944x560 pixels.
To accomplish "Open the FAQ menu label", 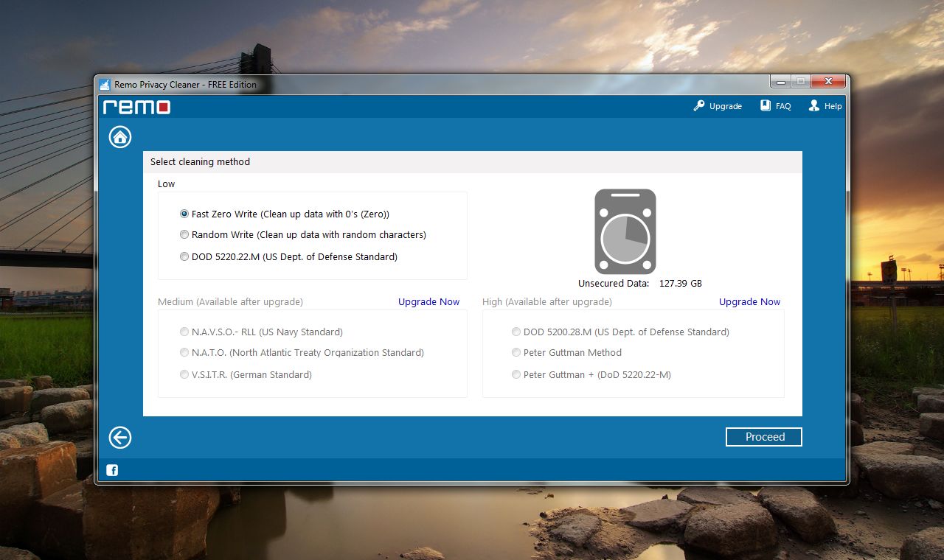I will [783, 106].
